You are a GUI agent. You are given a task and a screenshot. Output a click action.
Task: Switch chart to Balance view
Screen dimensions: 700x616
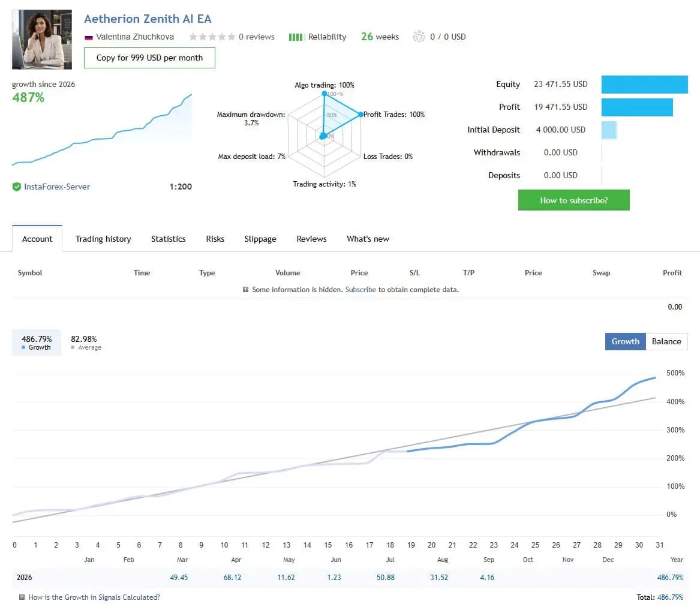pyautogui.click(x=666, y=341)
